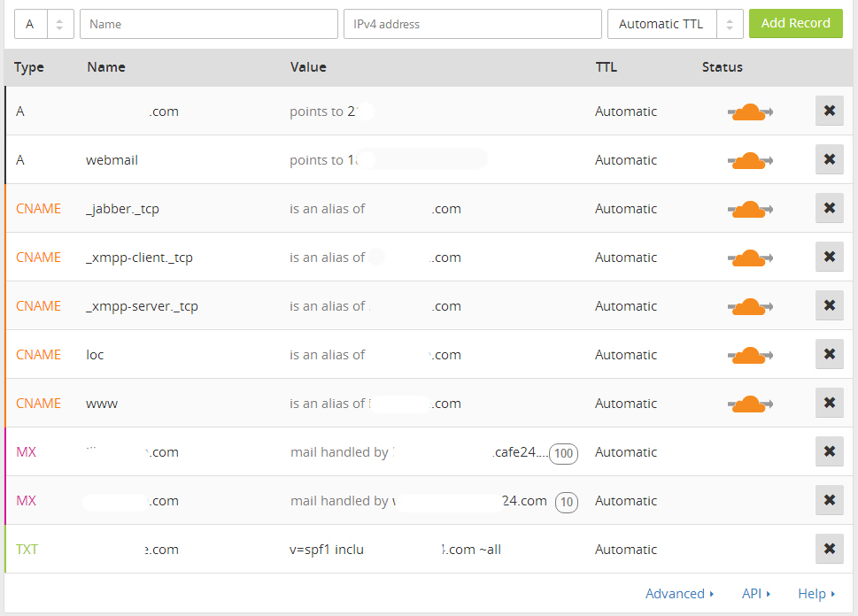Screen dimensions: 858x616
Task: Toggle the orange cloud proxy for webmail
Action: pyautogui.click(x=750, y=160)
